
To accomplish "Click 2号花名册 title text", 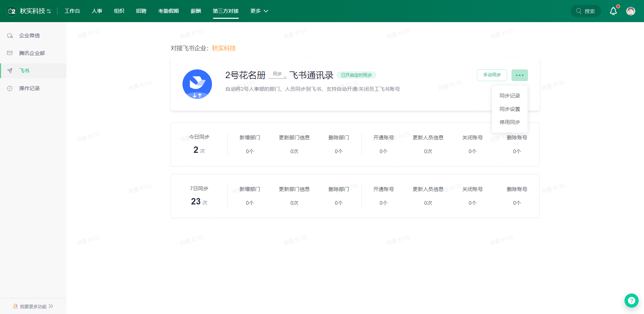I will [x=246, y=75].
